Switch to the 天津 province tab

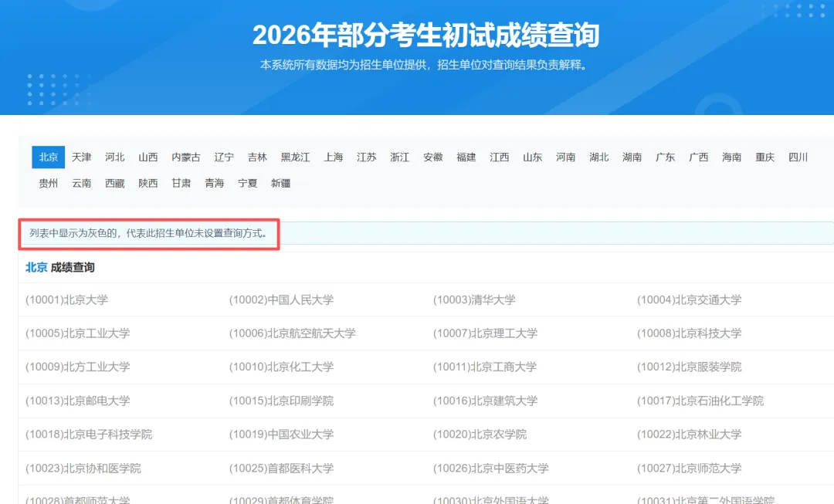(81, 157)
